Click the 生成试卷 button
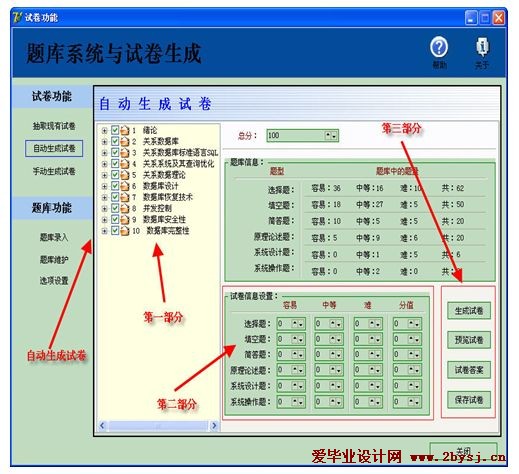This screenshot has width=519, height=474. point(469,311)
